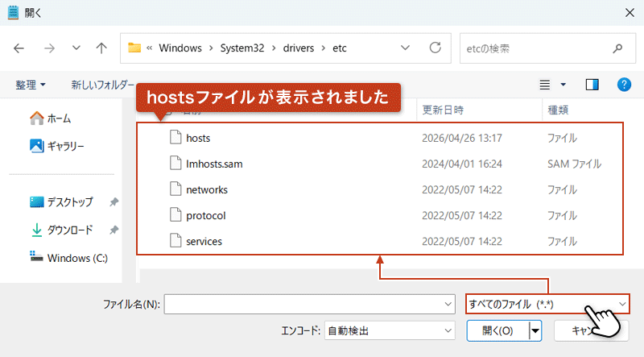Click the ファイル名(N) input field
Screen dimensions: 644x357
(x=310, y=305)
